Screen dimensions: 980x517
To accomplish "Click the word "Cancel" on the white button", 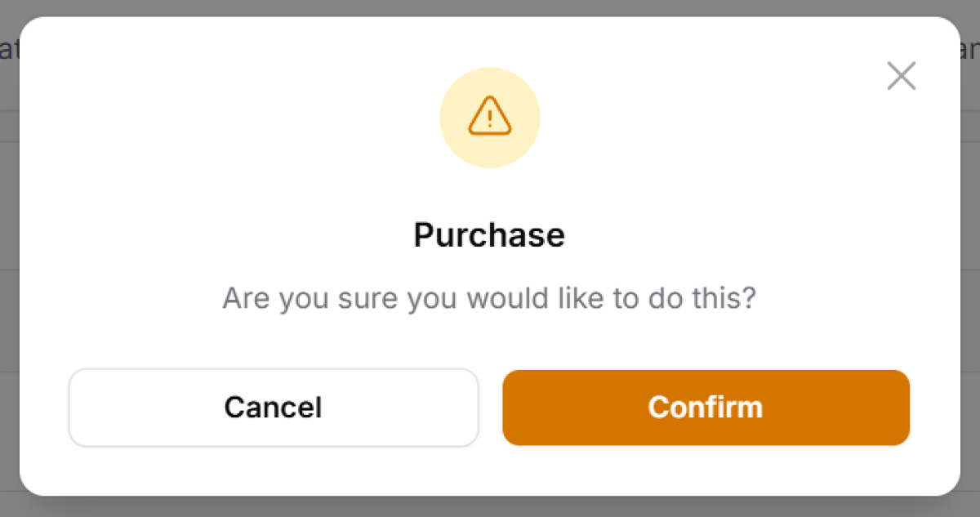I will pos(273,408).
